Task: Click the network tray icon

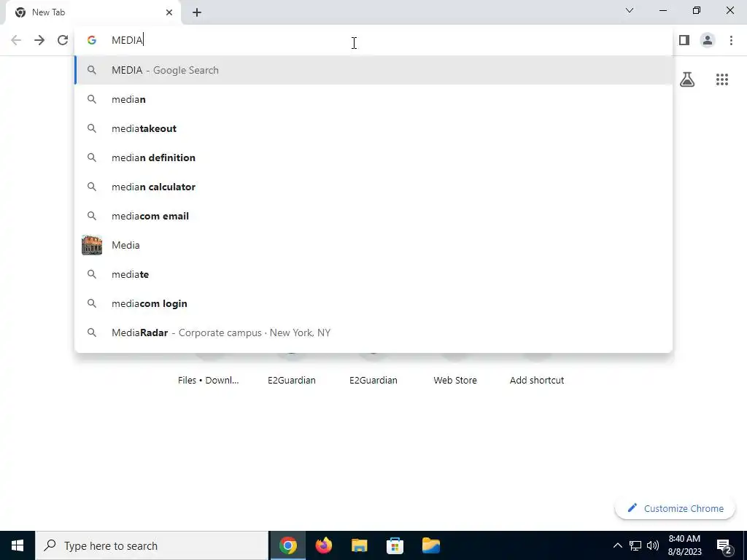Action: pyautogui.click(x=635, y=545)
